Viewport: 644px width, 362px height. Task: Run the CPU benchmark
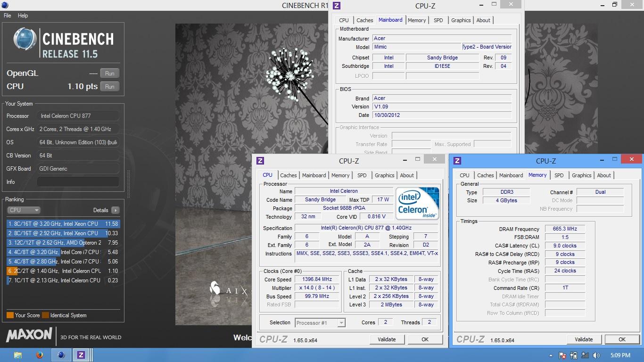coord(109,86)
